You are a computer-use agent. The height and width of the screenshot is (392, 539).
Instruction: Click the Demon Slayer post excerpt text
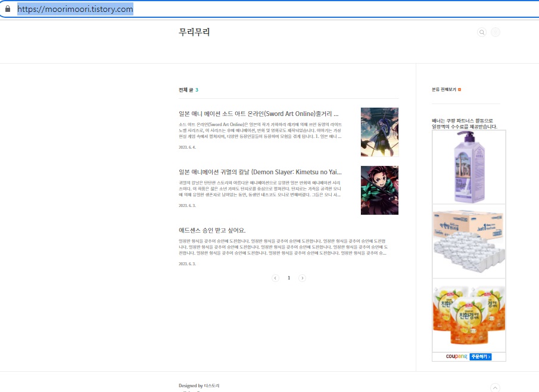click(x=260, y=189)
